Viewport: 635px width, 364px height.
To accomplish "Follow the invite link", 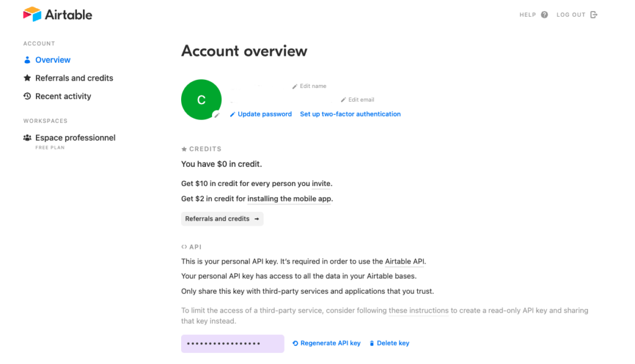I will point(321,184).
